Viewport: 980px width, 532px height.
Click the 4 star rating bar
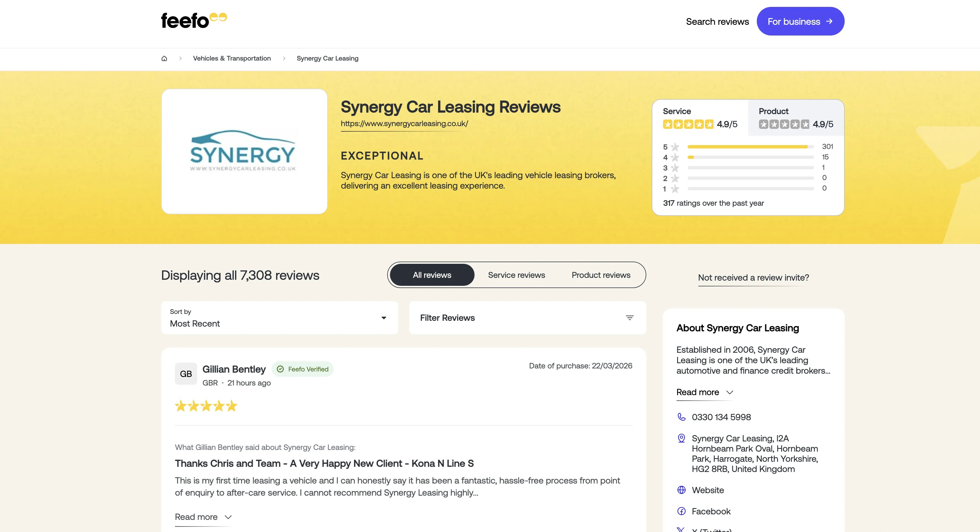[750, 157]
